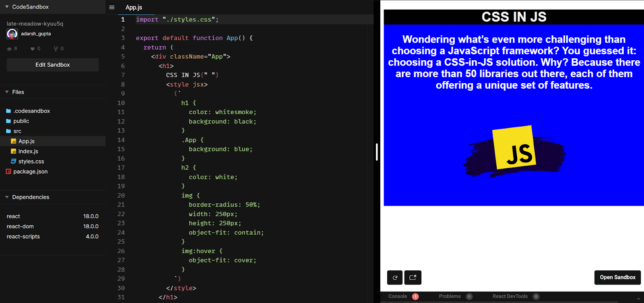Viewport: 644px width, 303px height.
Task: Click the red Console count badge
Action: (415, 297)
